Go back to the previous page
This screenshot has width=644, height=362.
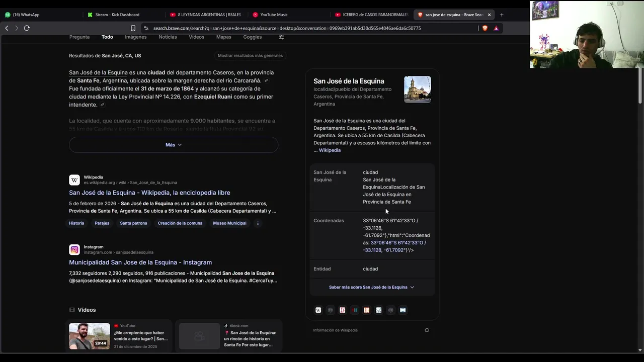[x=7, y=28]
